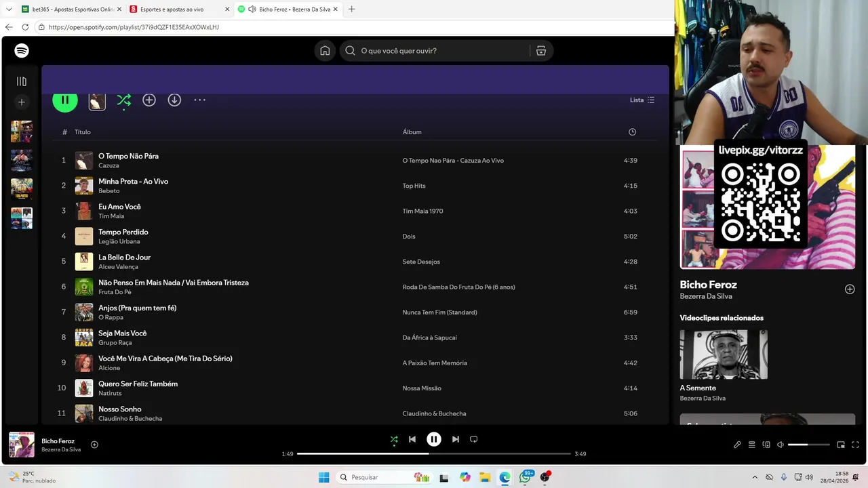Click the Título column header
The width and height of the screenshot is (868, 488).
[x=82, y=132]
